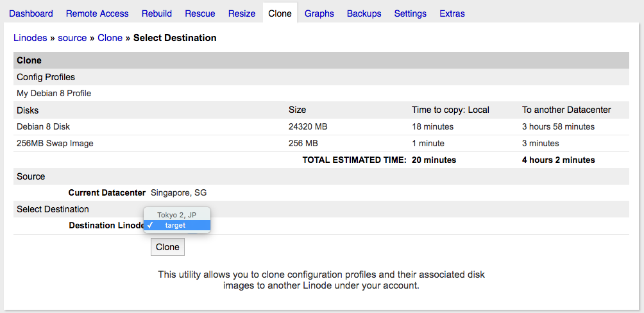
Task: Open the Backups tab
Action: 364,13
